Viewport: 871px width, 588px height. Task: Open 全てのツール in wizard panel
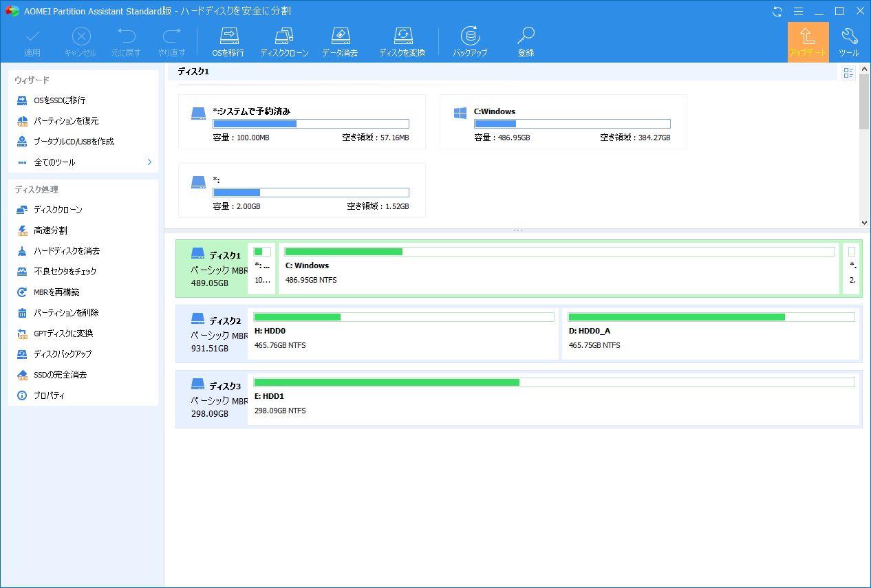[x=54, y=162]
